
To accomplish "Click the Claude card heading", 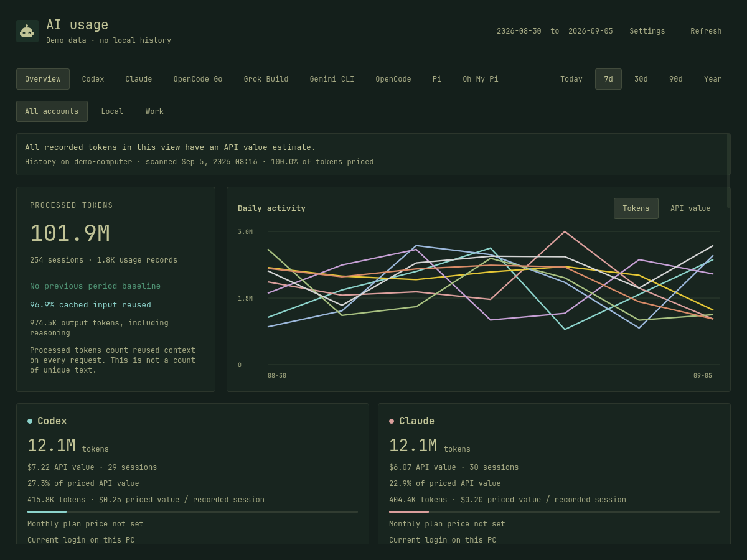I will [x=416, y=421].
